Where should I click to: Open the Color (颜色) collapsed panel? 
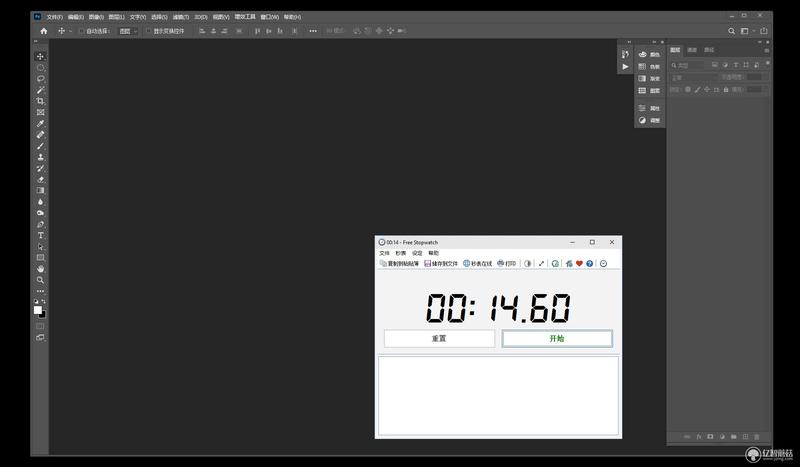click(649, 54)
